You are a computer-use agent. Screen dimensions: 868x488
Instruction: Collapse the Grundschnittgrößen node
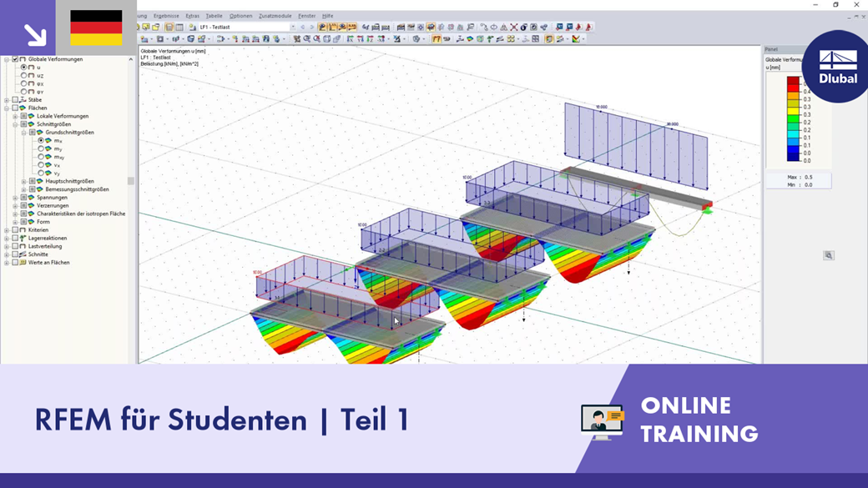tap(24, 133)
